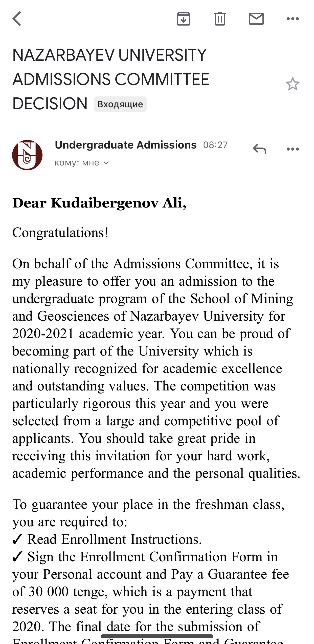Reply to Undergraduate Admissions with the arrow icon

pyautogui.click(x=260, y=149)
